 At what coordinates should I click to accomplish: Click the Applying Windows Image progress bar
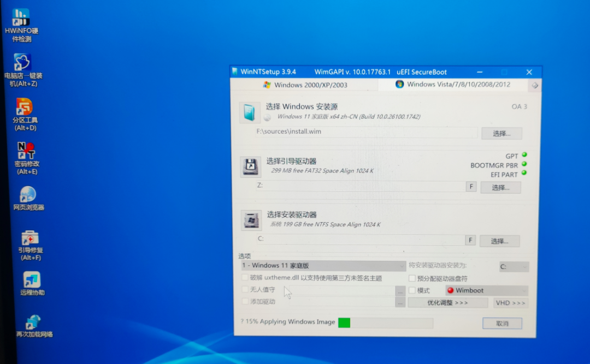pos(385,323)
